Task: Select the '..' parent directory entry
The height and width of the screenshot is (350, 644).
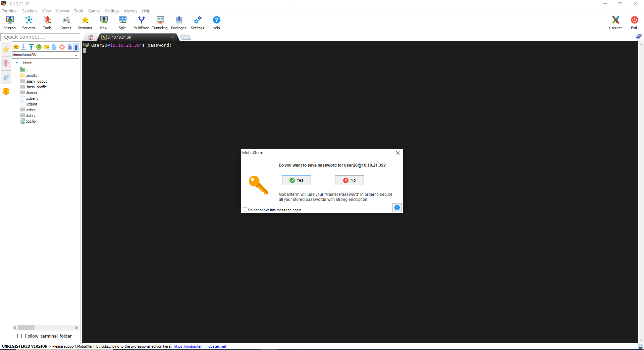Action: 24,70
